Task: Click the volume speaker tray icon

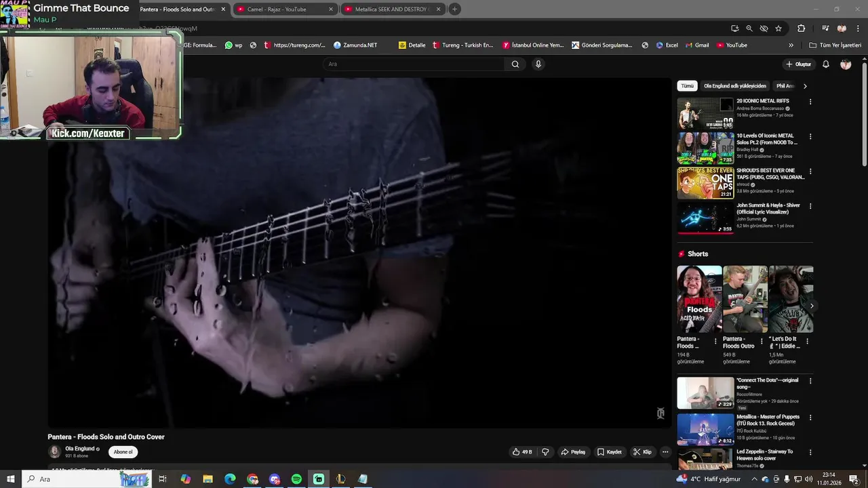Action: point(808,479)
